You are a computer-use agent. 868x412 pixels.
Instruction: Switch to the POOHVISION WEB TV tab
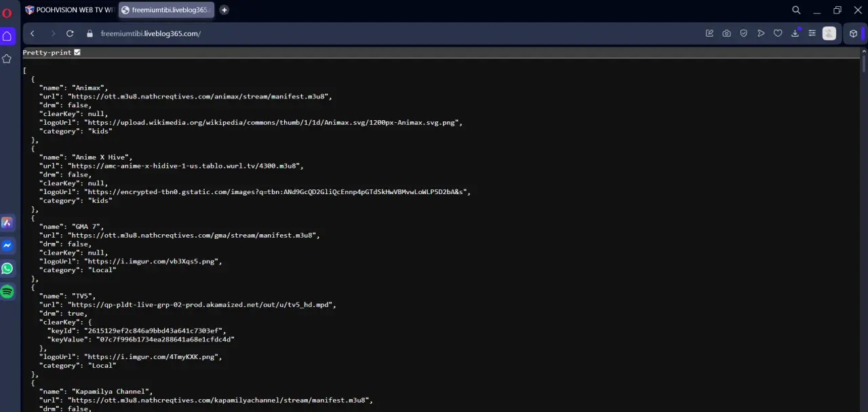click(x=68, y=10)
